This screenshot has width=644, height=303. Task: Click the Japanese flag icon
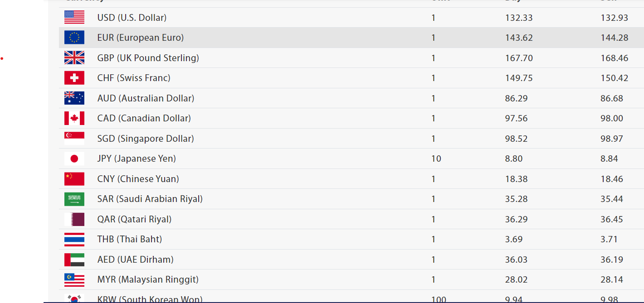(x=74, y=159)
